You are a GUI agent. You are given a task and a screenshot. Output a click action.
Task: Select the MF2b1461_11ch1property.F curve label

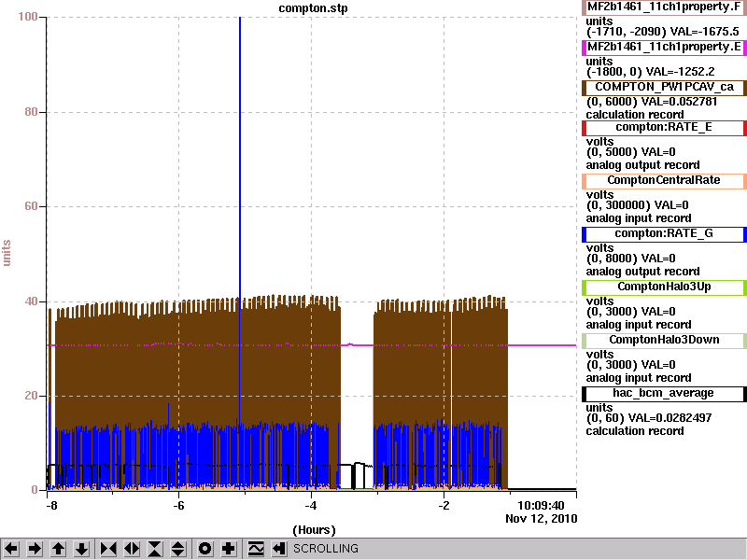pyautogui.click(x=664, y=7)
